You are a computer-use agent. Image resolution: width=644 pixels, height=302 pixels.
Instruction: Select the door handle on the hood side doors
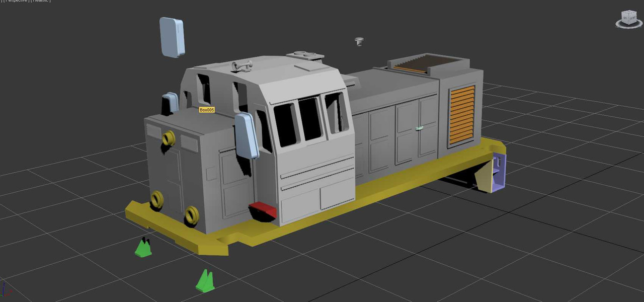pyautogui.click(x=420, y=129)
